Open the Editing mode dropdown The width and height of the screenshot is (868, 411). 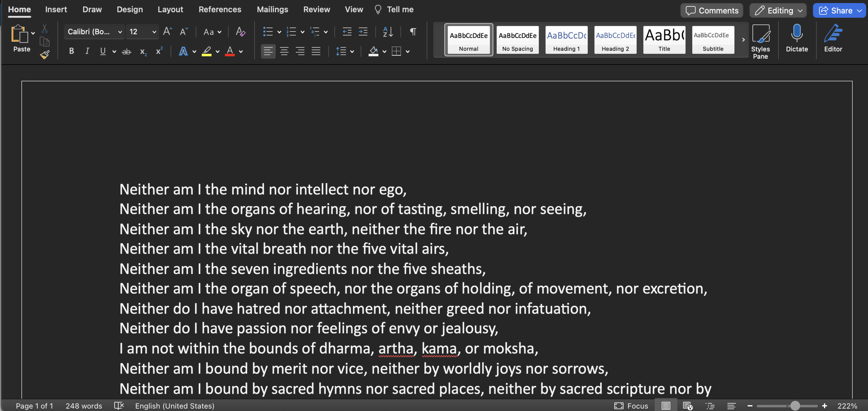pyautogui.click(x=778, y=11)
